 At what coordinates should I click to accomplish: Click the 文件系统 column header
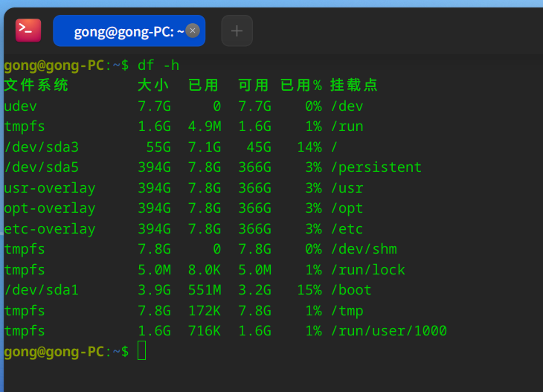(x=36, y=86)
